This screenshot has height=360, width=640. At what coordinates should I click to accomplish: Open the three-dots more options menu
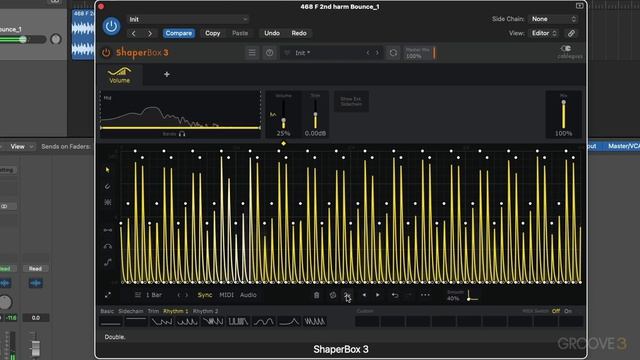[x=425, y=295]
